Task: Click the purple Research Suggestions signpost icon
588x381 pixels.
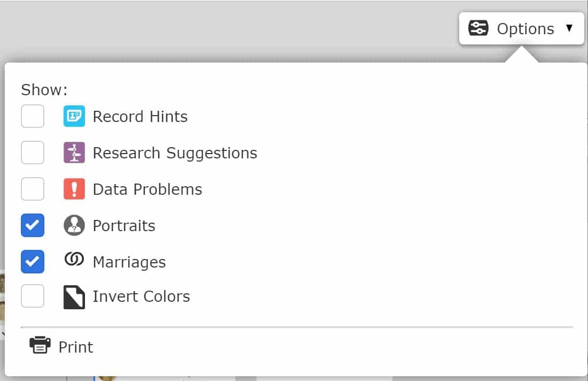Action: pos(74,153)
